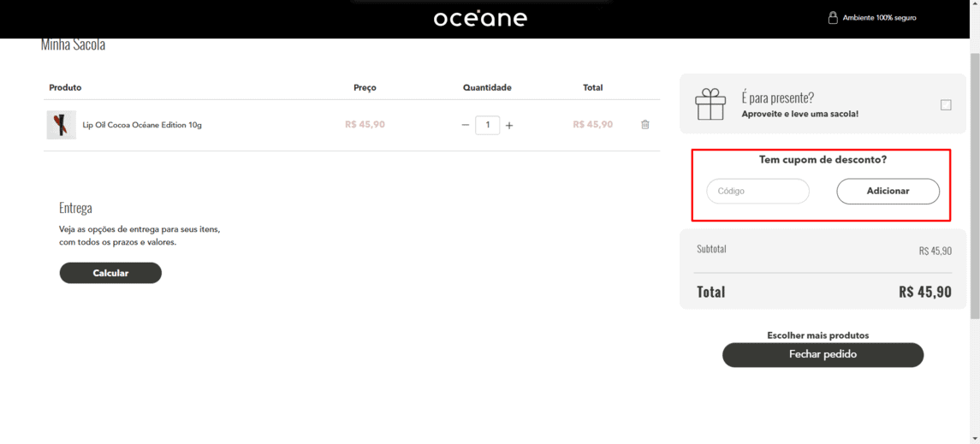Click 'Aproveite e leve uma sacola!' text

click(x=800, y=115)
